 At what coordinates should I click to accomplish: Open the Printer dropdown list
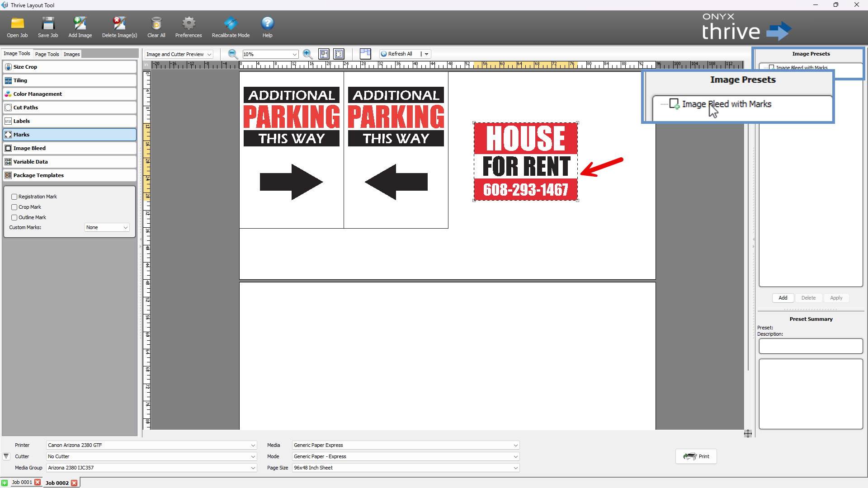click(x=151, y=445)
